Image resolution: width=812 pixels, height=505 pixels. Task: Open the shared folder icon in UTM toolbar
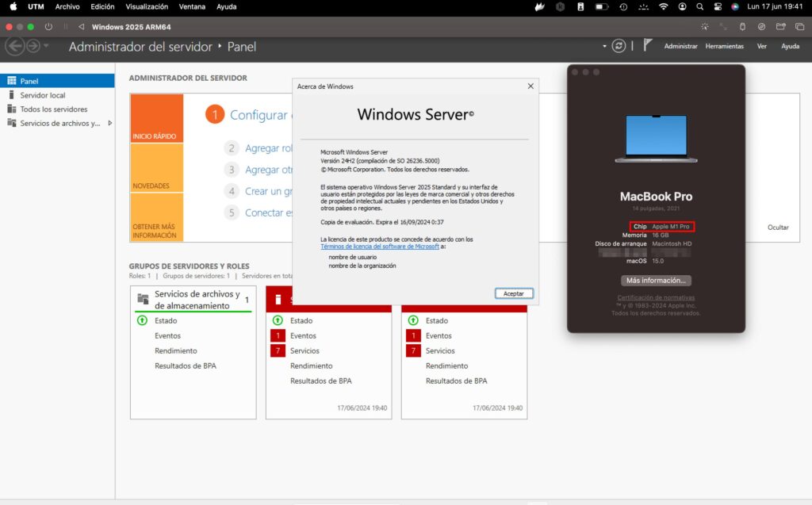(780, 26)
